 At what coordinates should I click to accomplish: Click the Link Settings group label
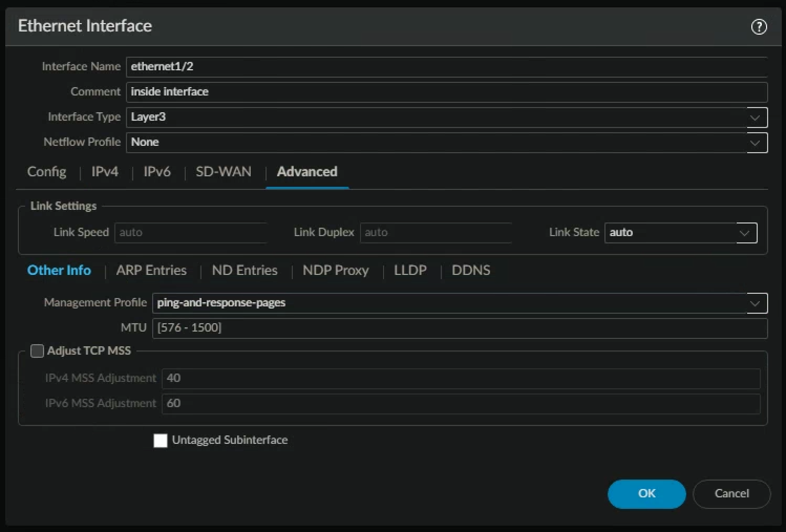pyautogui.click(x=63, y=206)
